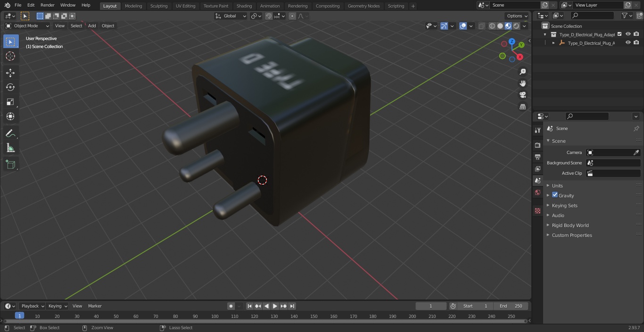Screen dimensions: 644x332
Task: Open the Output properties tab
Action: [537, 157]
